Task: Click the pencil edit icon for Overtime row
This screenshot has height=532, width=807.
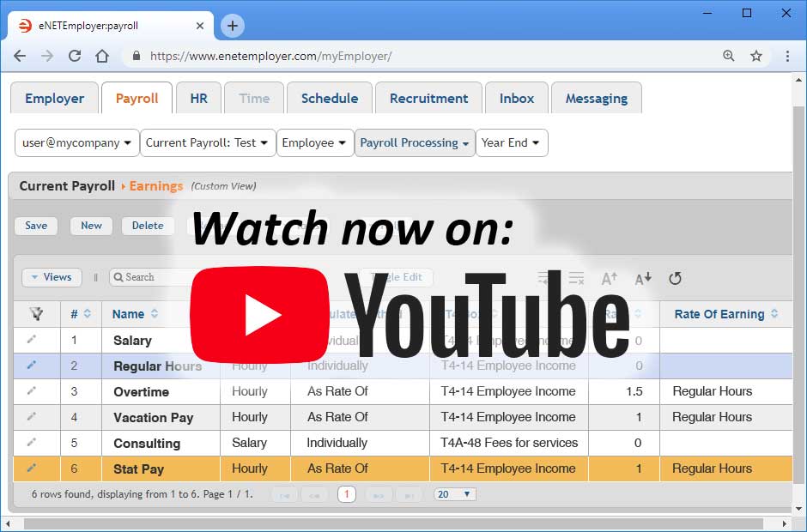Action: [x=32, y=391]
